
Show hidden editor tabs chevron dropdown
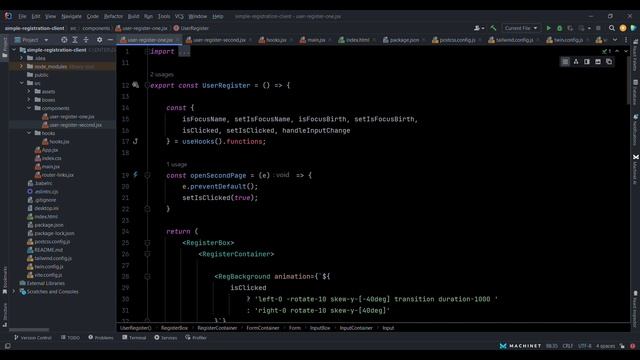point(615,40)
